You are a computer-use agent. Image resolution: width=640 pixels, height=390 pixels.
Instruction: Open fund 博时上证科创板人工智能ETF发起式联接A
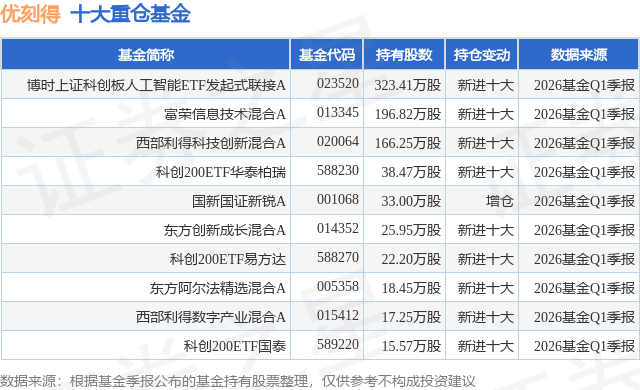[156, 85]
